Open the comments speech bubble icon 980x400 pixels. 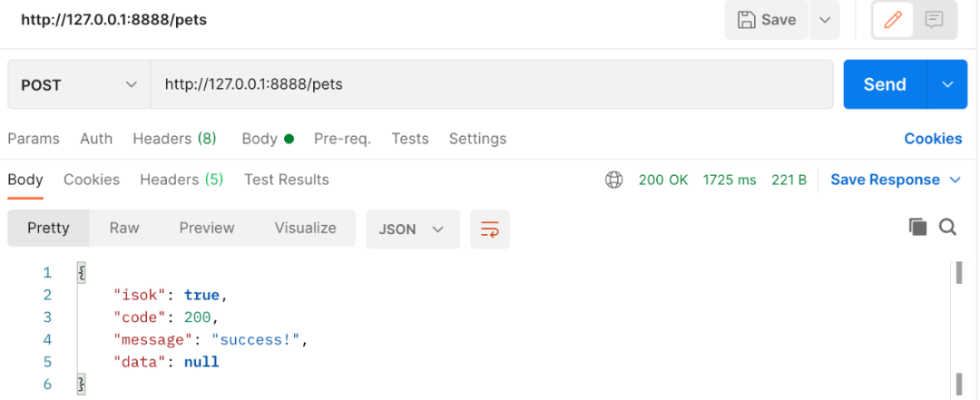pyautogui.click(x=934, y=20)
